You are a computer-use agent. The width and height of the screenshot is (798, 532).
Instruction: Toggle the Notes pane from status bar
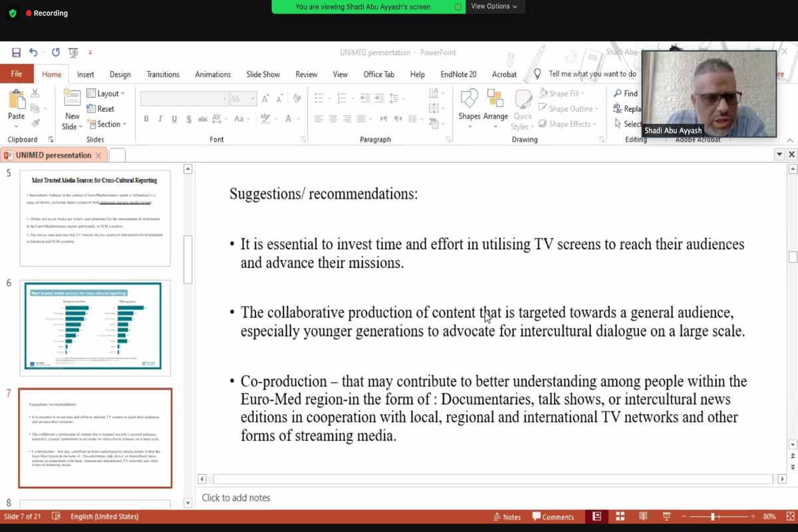(x=507, y=517)
